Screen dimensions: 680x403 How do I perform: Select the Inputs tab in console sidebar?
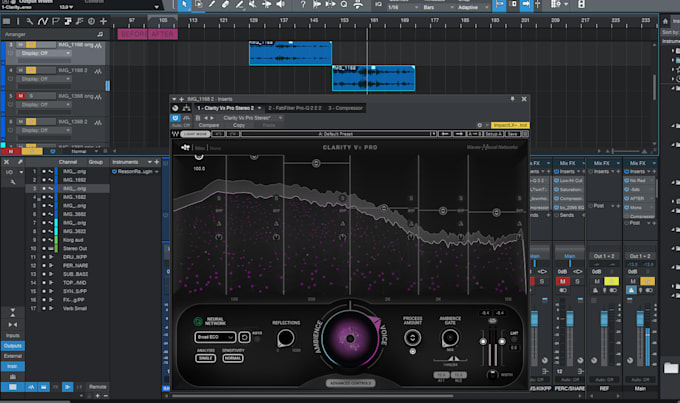point(13,335)
